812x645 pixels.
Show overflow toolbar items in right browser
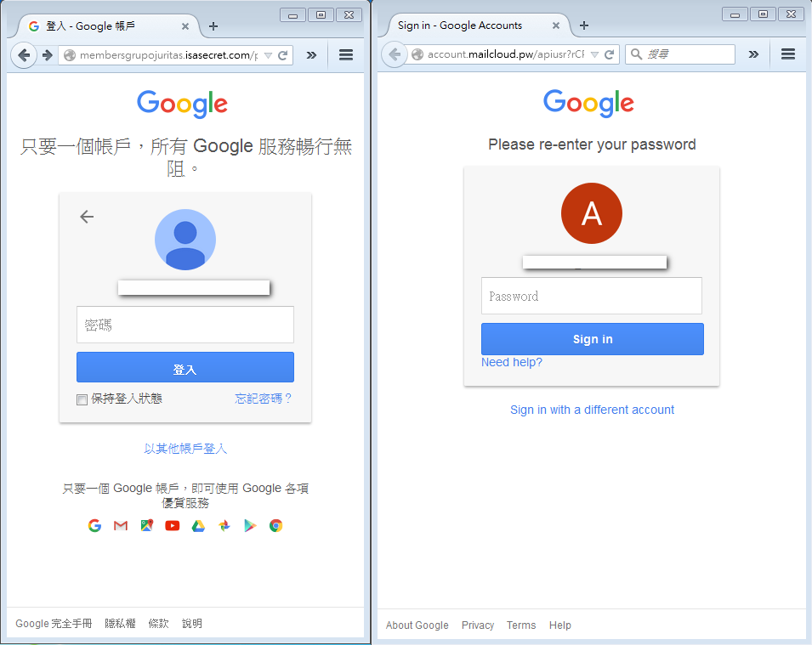pos(753,54)
